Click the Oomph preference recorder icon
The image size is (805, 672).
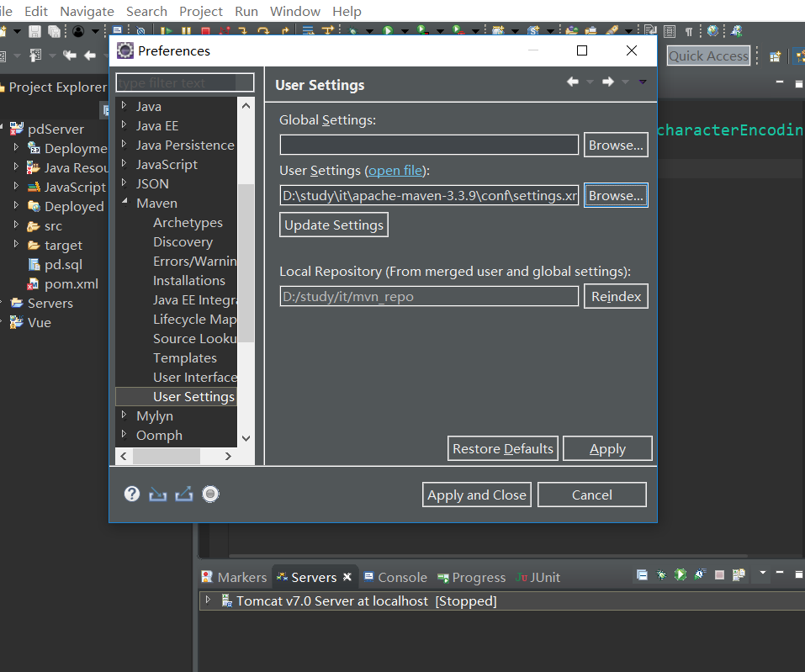pyautogui.click(x=210, y=494)
